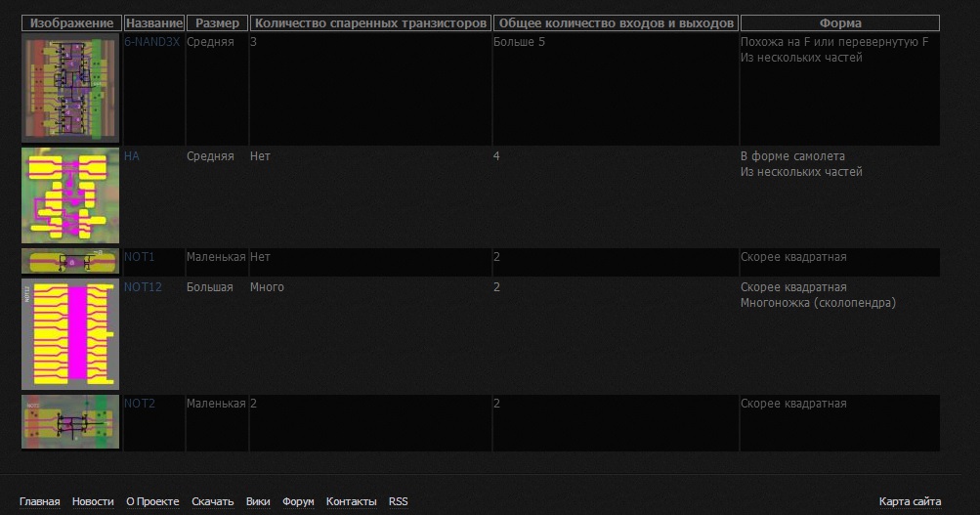Click the NOT1 name link

pos(139,257)
